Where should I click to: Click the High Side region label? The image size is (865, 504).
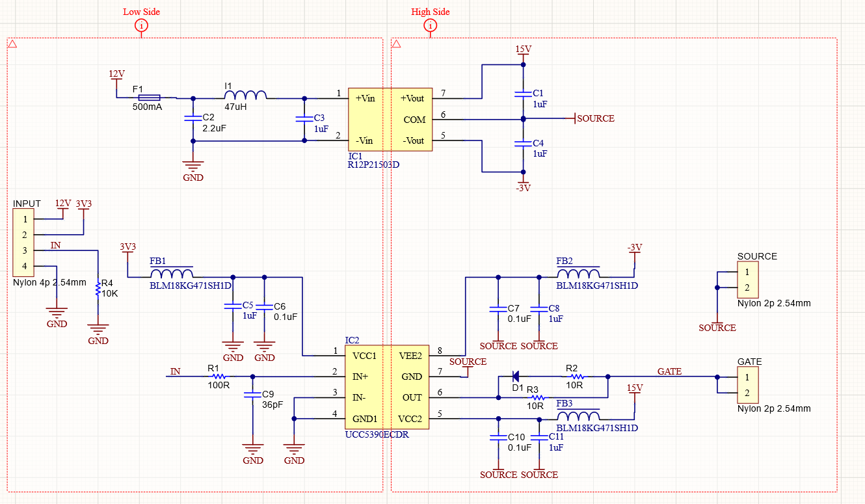[x=431, y=12]
